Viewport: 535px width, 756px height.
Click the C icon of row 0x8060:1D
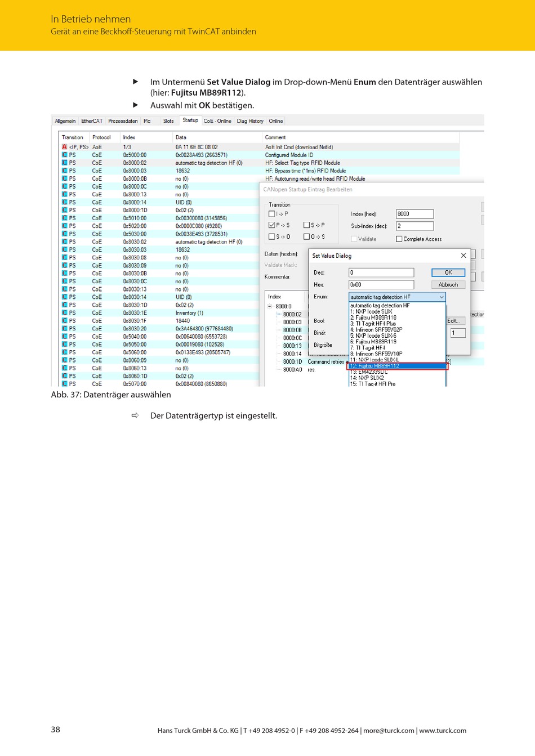point(64,375)
